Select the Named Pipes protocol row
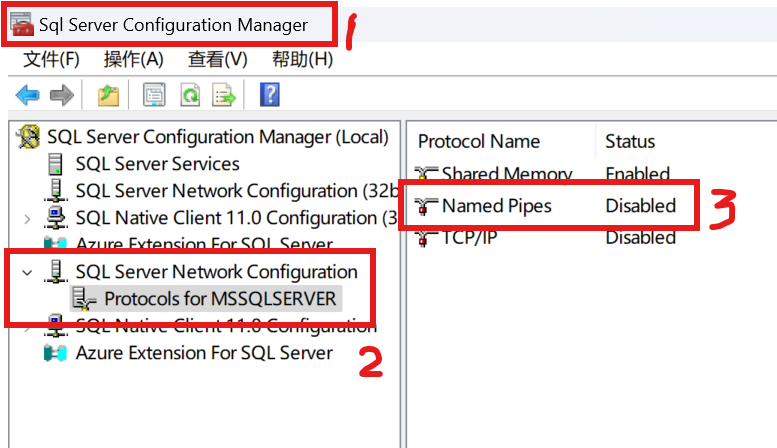 pyautogui.click(x=545, y=206)
